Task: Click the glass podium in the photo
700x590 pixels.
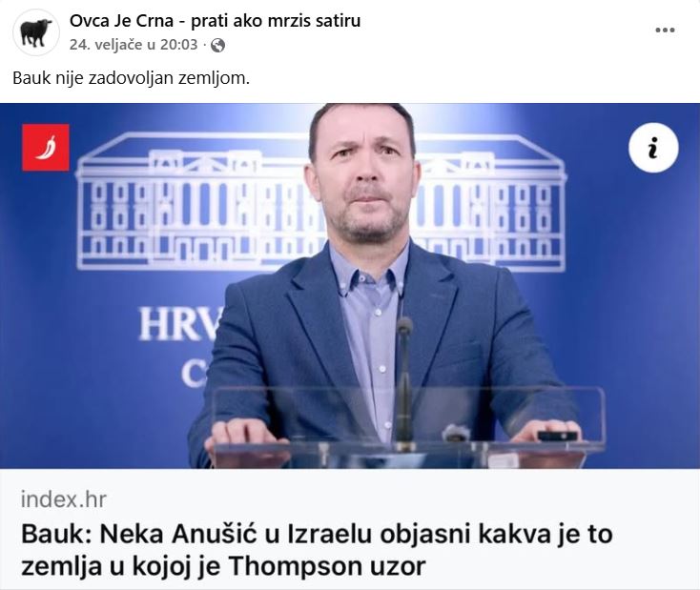Action: [407, 429]
